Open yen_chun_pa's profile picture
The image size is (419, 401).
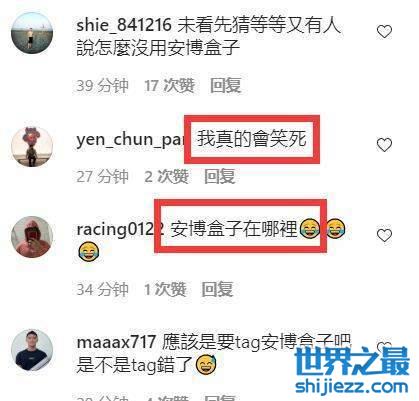tap(32, 147)
